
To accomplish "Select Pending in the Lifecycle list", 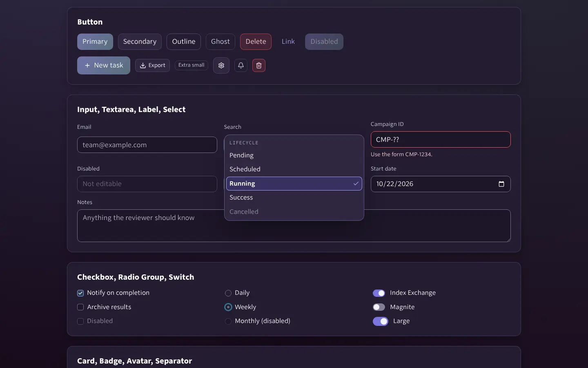I will point(294,155).
